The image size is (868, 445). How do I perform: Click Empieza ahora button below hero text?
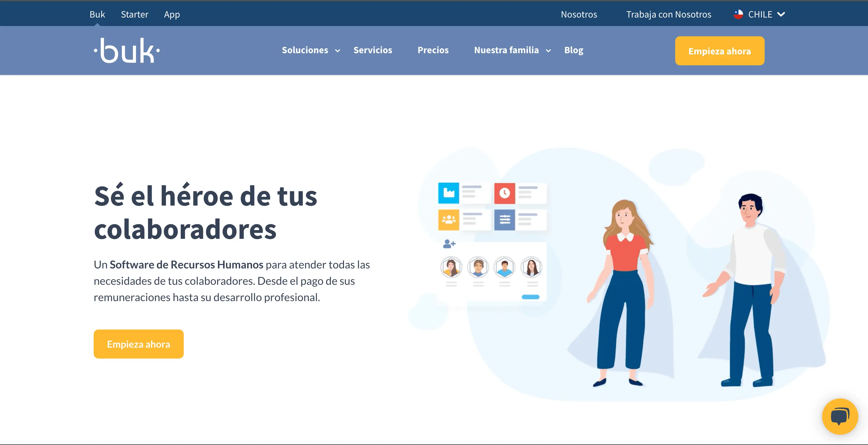coord(138,344)
